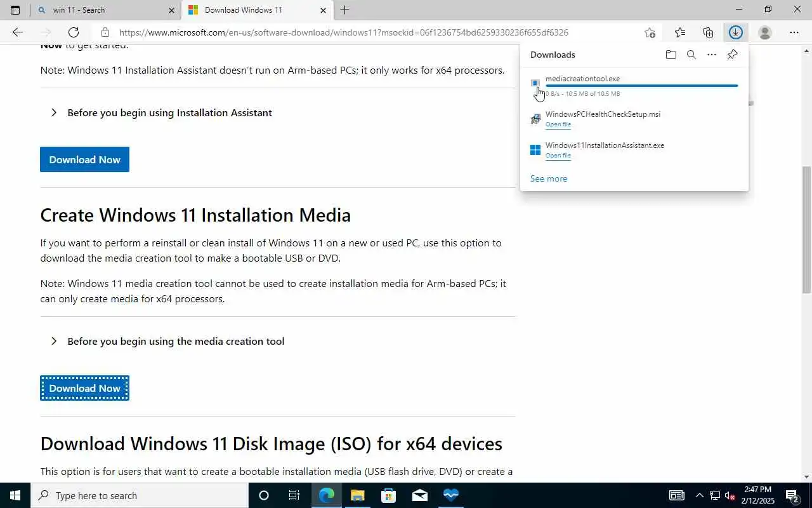
Task: Close the win 11 - Search tab
Action: (x=171, y=10)
